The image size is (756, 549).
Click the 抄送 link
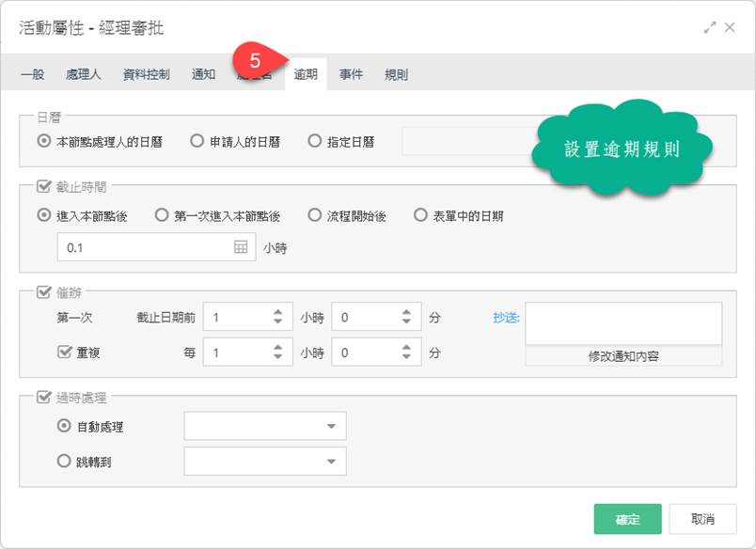506,317
